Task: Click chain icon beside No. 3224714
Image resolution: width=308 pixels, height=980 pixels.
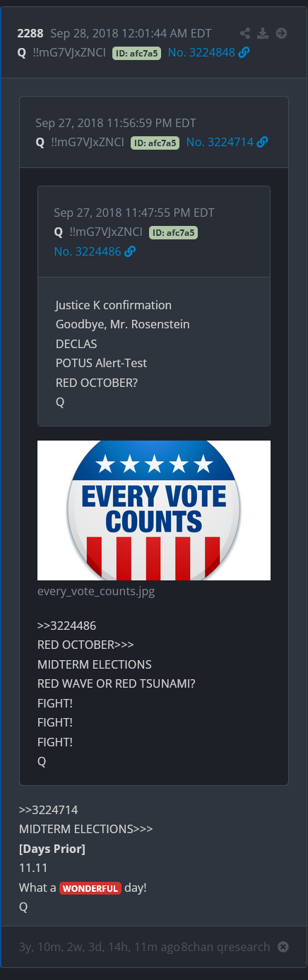Action: click(x=263, y=142)
